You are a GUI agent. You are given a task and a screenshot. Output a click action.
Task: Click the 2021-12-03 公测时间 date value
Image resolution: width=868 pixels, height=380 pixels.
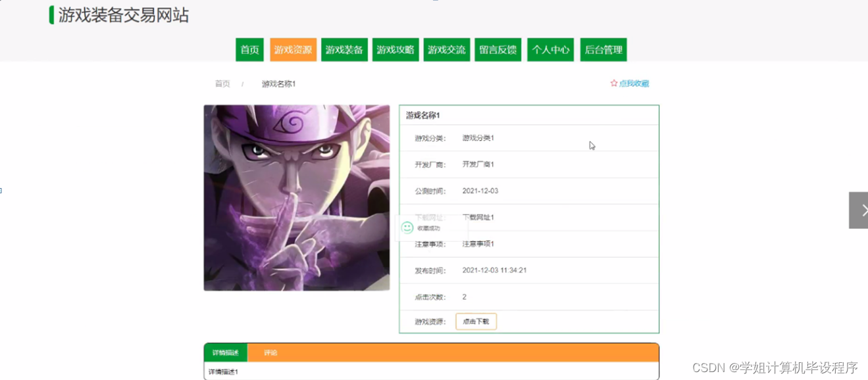(480, 191)
